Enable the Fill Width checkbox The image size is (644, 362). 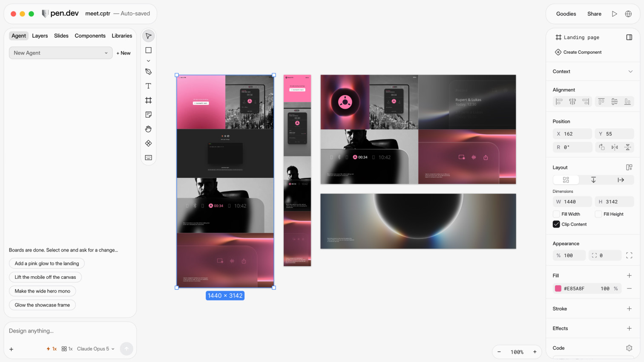[556, 214]
